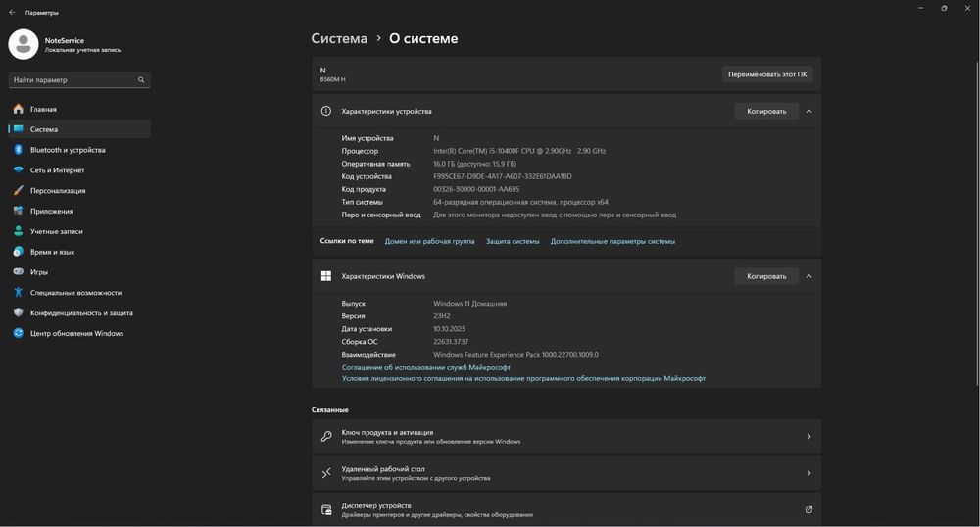The width and height of the screenshot is (980, 527).
Task: Select the Система monitor icon
Action: point(18,129)
